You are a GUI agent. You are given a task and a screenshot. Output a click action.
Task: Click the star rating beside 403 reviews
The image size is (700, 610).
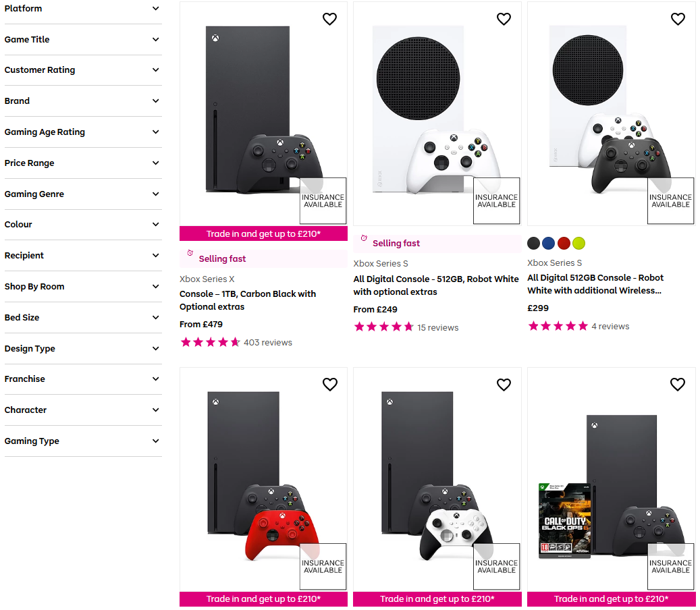210,342
